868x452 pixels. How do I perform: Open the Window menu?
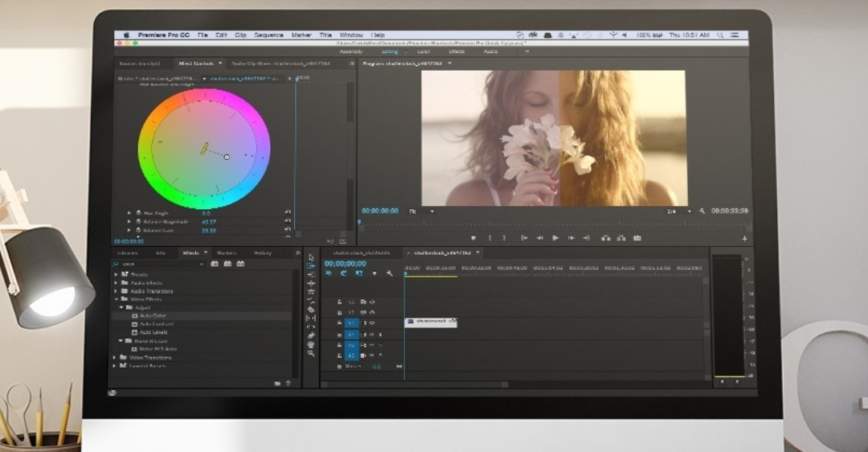point(351,35)
